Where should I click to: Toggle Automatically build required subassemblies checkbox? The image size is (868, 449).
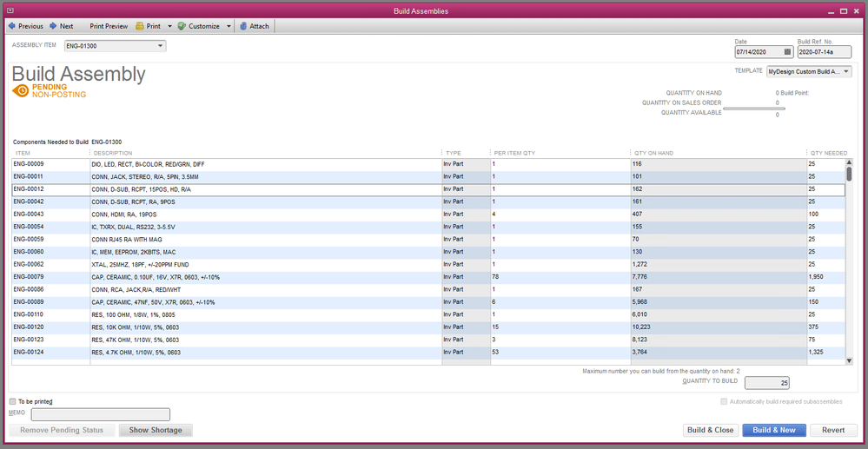[x=724, y=401]
